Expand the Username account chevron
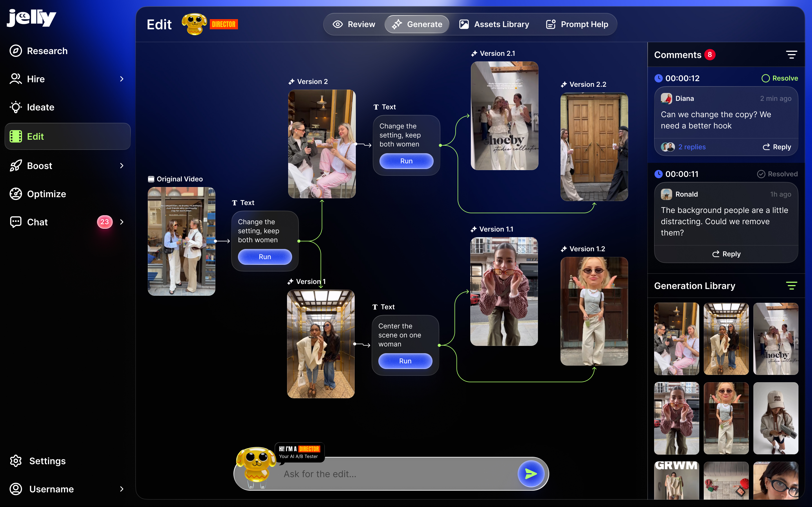The width and height of the screenshot is (812, 507). pos(122,489)
